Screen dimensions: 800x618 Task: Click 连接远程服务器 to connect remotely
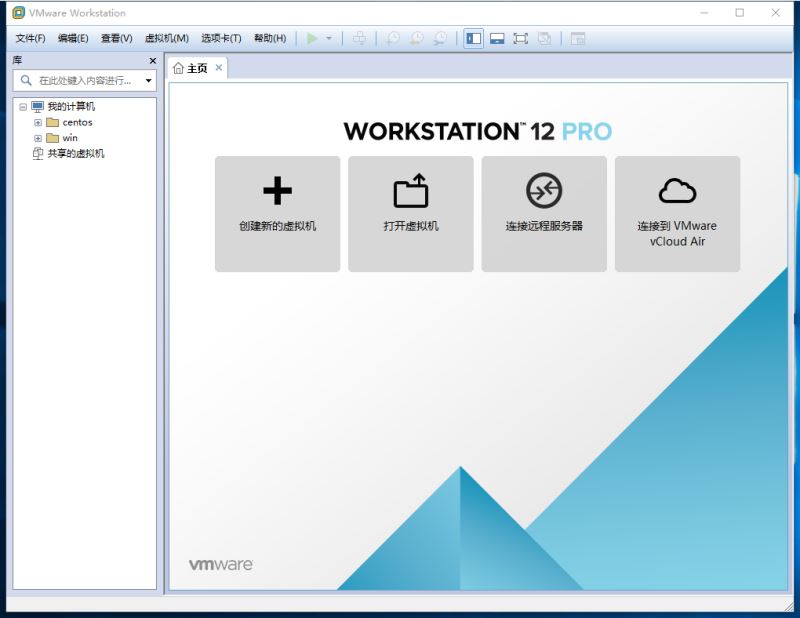545,215
